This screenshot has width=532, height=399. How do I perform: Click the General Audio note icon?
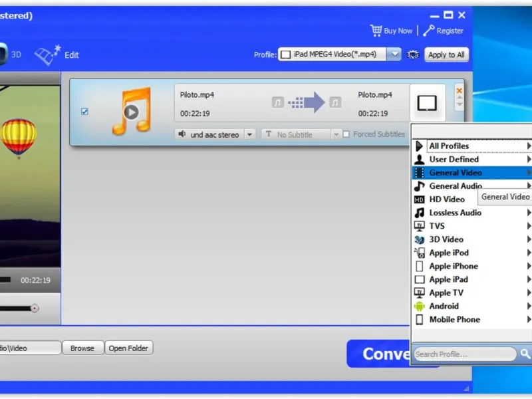tap(420, 186)
